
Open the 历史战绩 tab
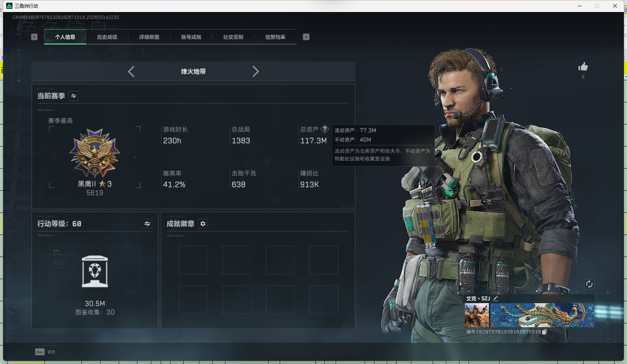click(107, 37)
